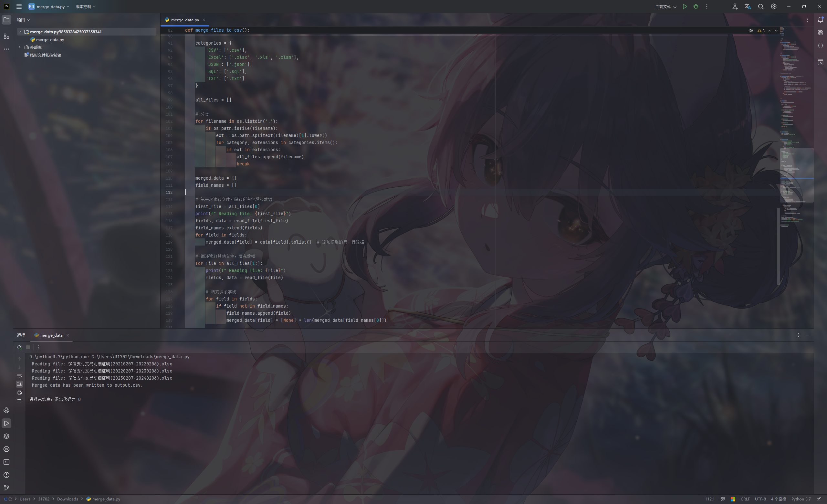Open the Git version control icon

(6, 488)
